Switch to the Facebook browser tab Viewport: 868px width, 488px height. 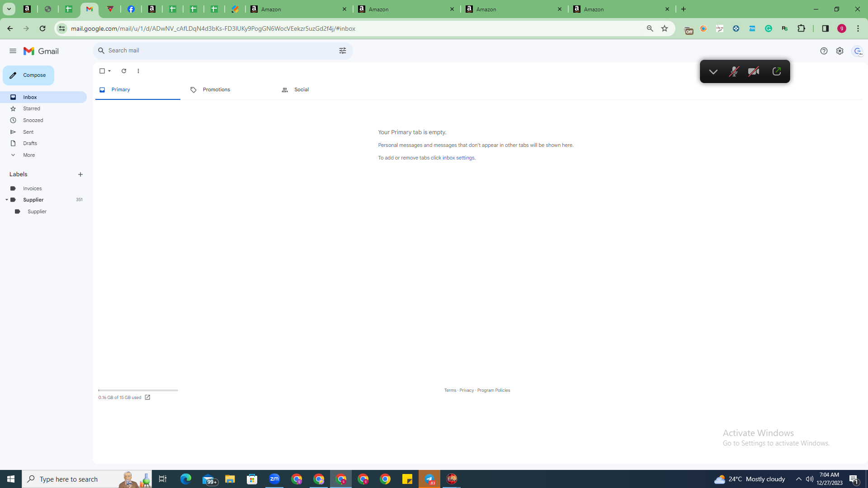(x=131, y=9)
